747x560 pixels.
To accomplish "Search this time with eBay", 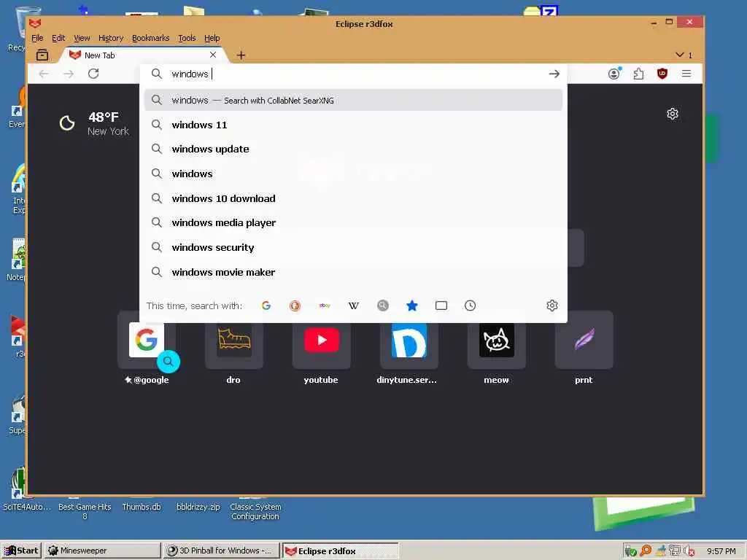I will coord(325,306).
